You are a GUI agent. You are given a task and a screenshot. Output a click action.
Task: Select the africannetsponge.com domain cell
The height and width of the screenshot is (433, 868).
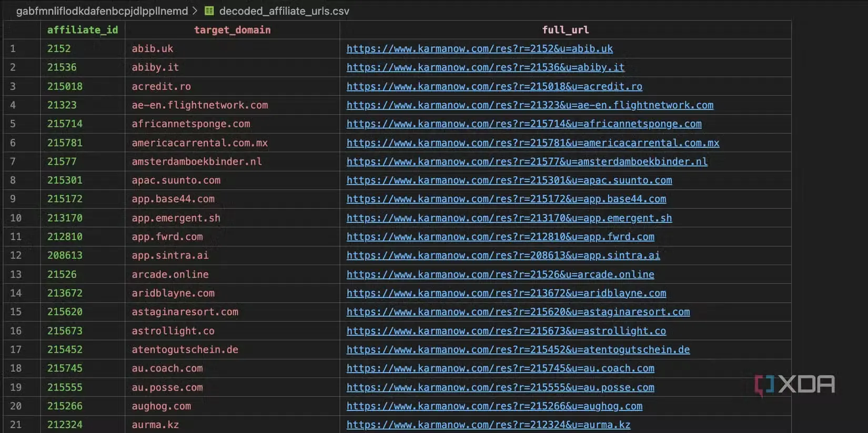pos(190,124)
